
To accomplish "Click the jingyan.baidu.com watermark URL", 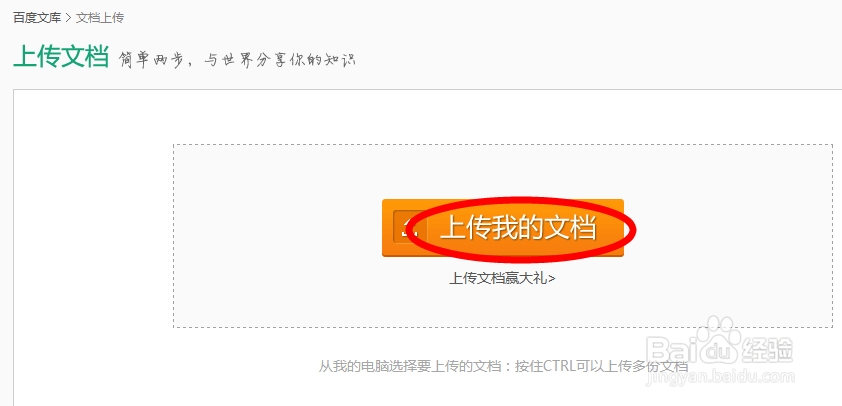I will tap(721, 375).
